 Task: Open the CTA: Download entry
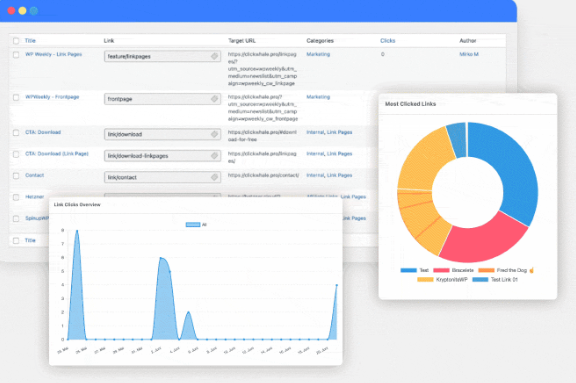43,132
